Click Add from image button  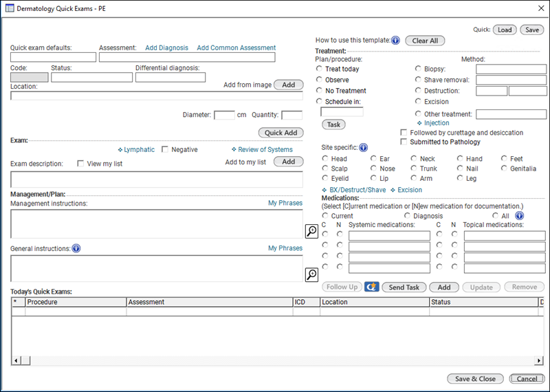click(288, 85)
